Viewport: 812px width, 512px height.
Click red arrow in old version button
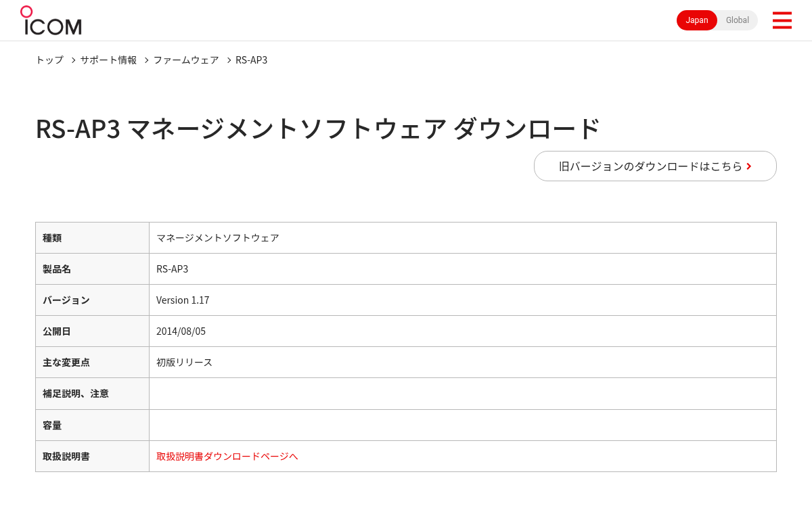tap(749, 166)
